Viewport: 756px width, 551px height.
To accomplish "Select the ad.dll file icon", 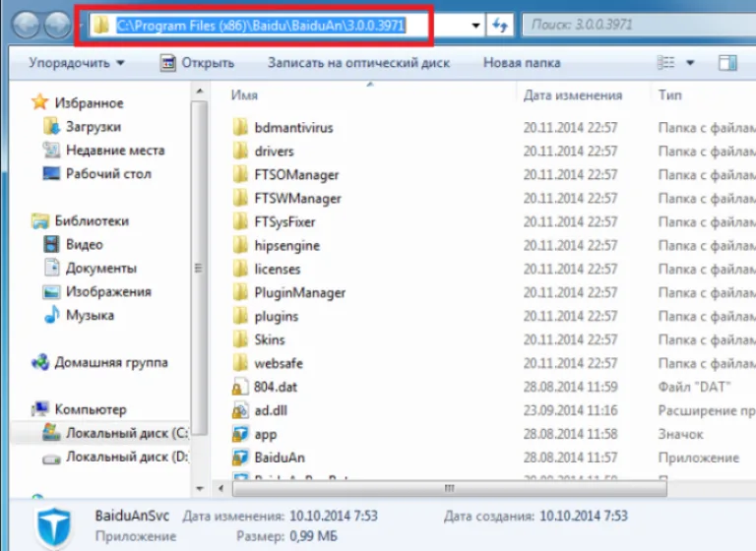I will 240,410.
